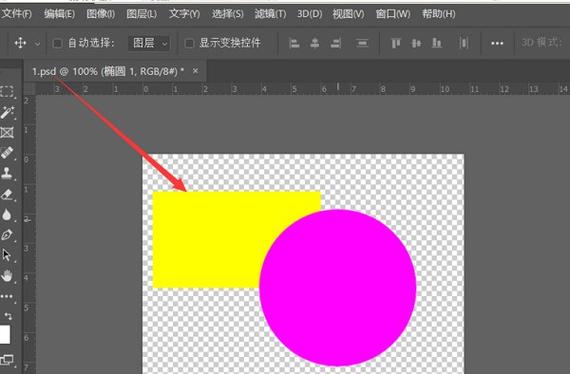Screen dimensions: 570x374
Task: Select the Path Selection arrow tool
Action: pyautogui.click(x=7, y=255)
